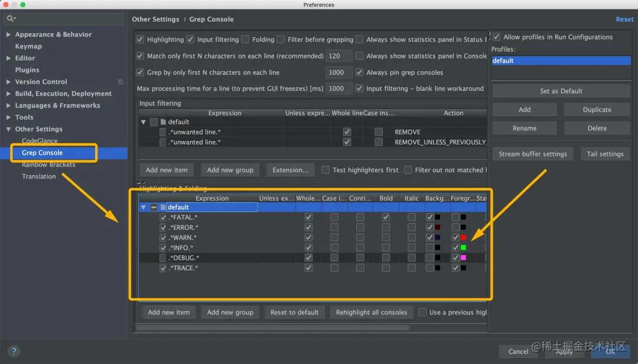
Task: Select the default profile in Profiles list
Action: (x=561, y=61)
